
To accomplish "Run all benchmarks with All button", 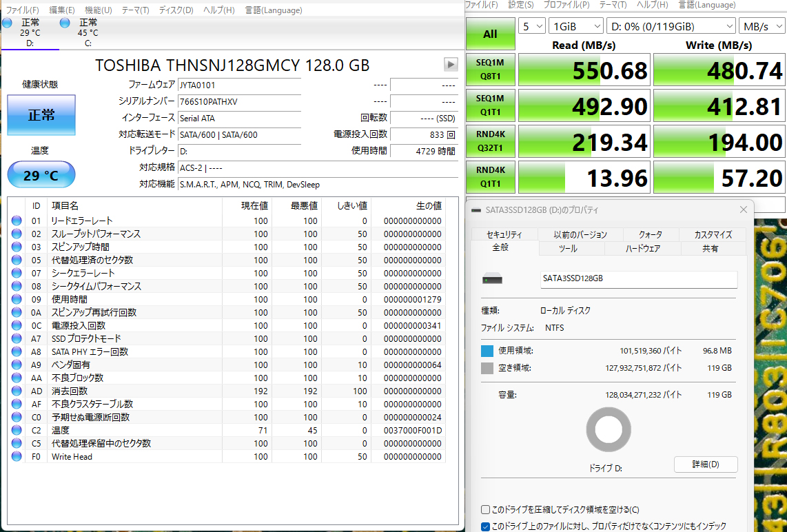I will [490, 34].
